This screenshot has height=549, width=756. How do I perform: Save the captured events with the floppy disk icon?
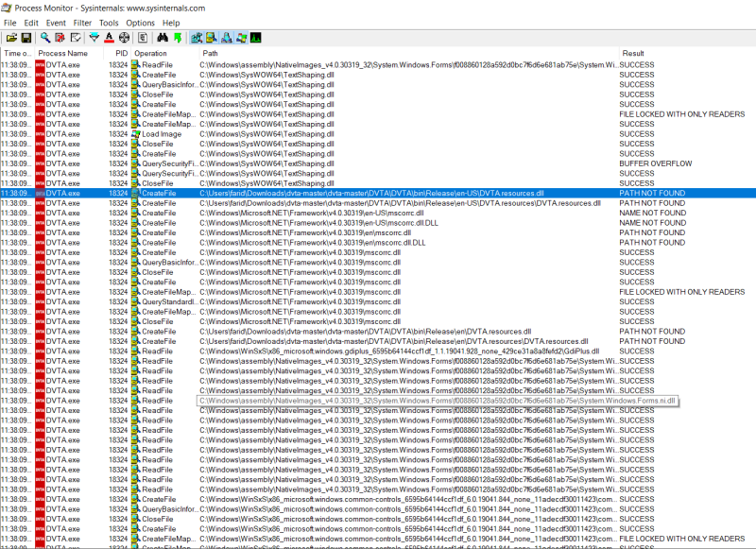coord(26,38)
